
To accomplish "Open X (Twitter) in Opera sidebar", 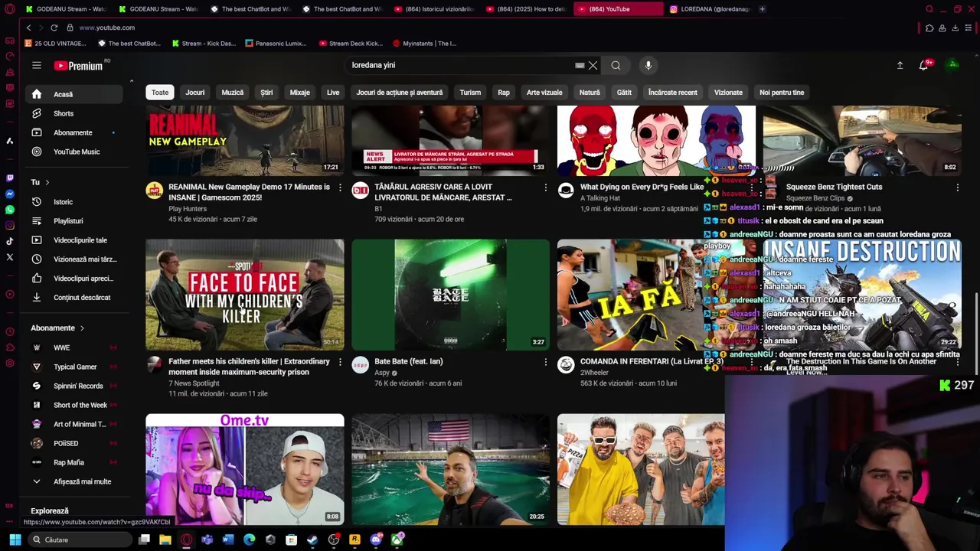I will 10,257.
